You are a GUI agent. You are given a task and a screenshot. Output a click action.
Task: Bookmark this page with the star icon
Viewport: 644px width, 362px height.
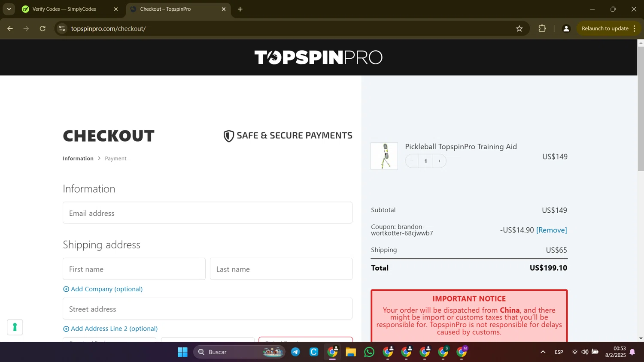click(519, 29)
